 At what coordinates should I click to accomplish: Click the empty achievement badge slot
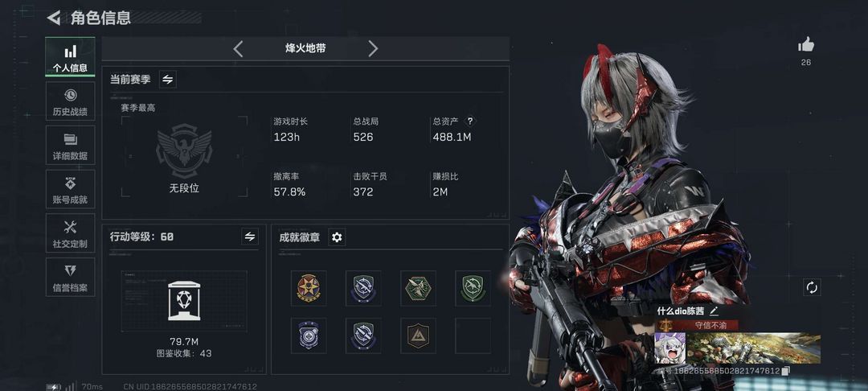[x=473, y=335]
